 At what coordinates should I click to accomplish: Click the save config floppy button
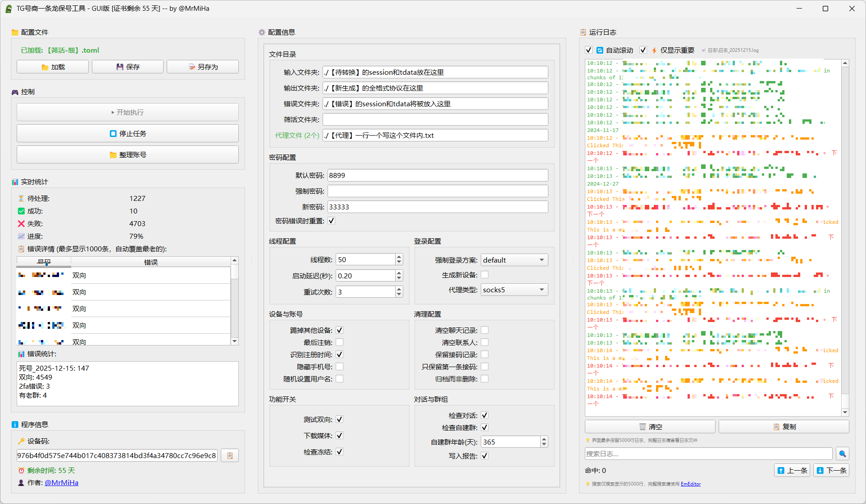pyautogui.click(x=128, y=67)
